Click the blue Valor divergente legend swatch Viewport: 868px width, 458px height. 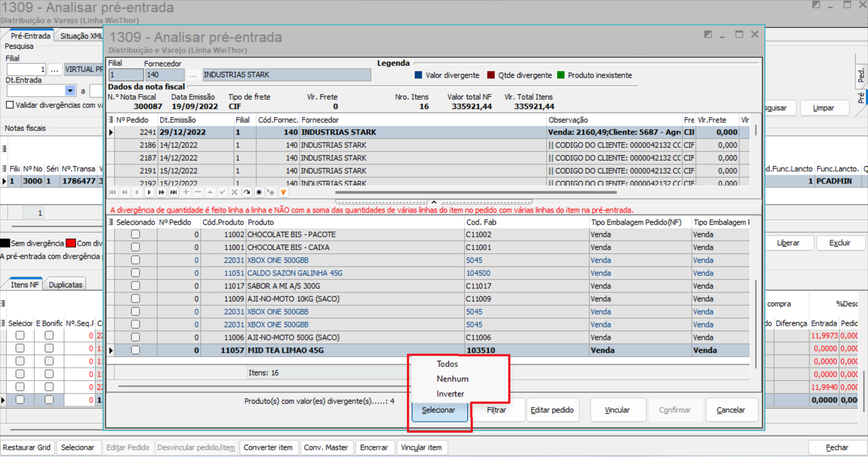(x=418, y=75)
